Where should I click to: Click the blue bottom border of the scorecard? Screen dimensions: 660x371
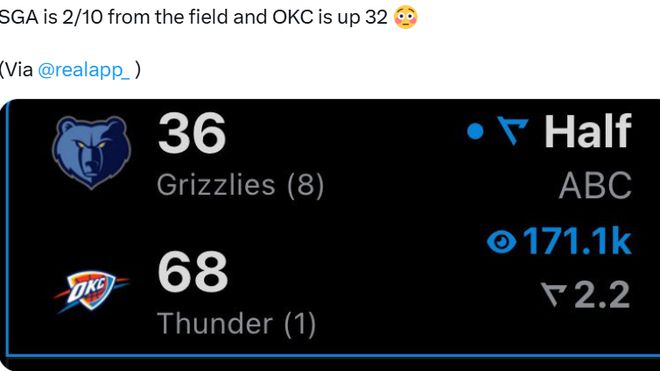tap(333, 356)
